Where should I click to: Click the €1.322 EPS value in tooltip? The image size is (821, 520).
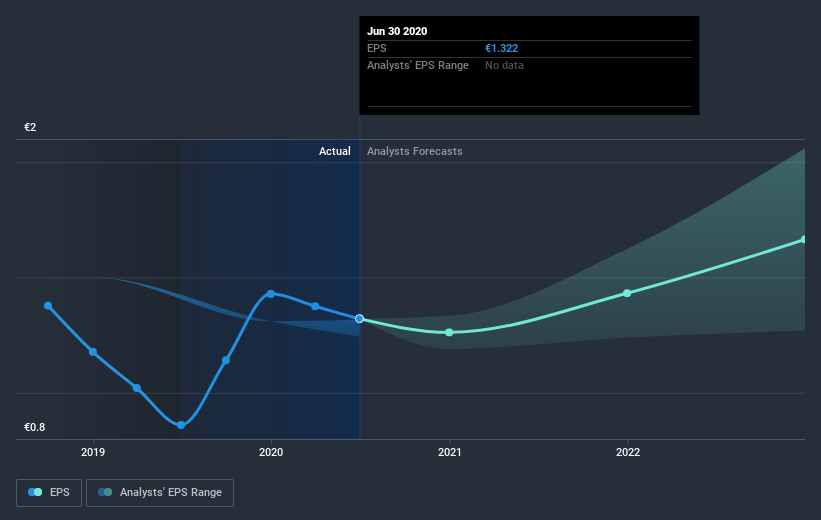coord(502,48)
